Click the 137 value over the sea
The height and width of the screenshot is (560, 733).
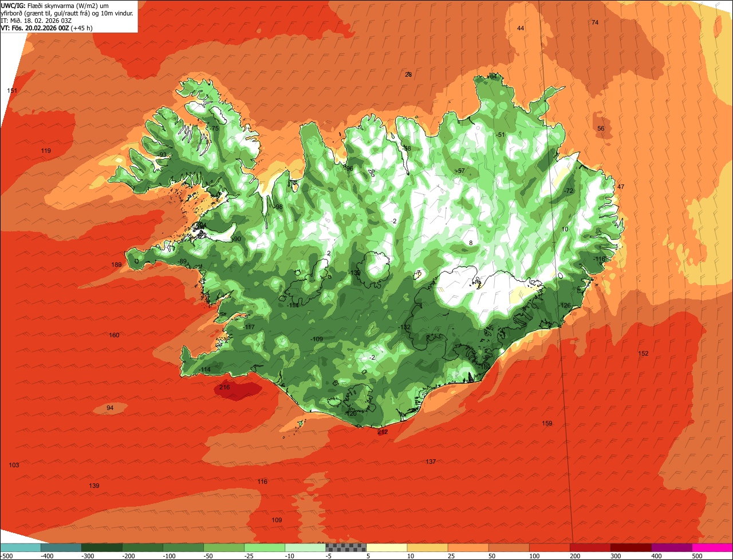(431, 462)
